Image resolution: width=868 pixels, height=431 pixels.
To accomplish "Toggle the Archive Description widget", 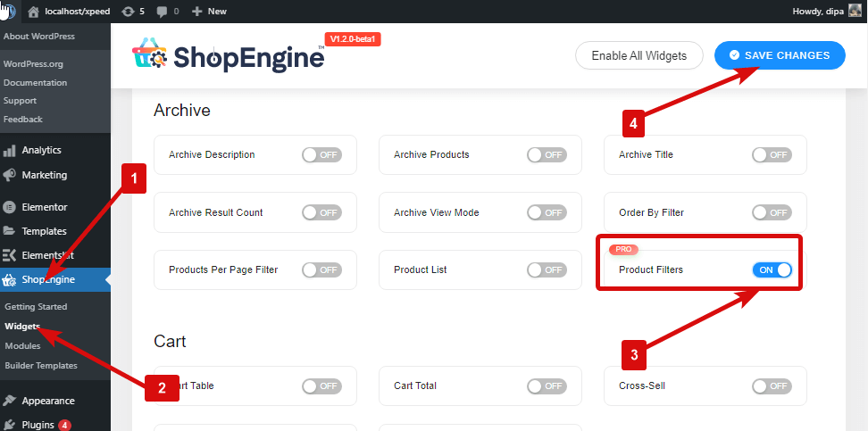I will point(321,155).
